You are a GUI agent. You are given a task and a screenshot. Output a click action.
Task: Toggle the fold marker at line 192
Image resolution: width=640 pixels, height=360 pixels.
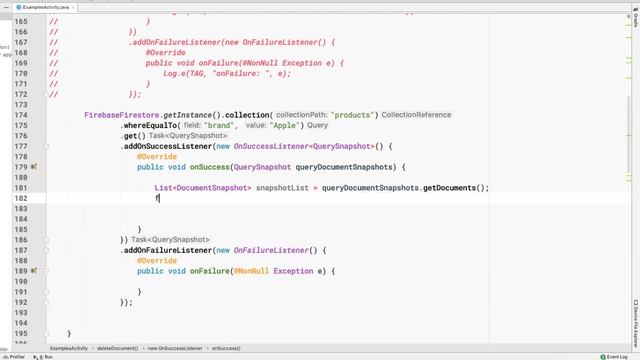coord(46,302)
